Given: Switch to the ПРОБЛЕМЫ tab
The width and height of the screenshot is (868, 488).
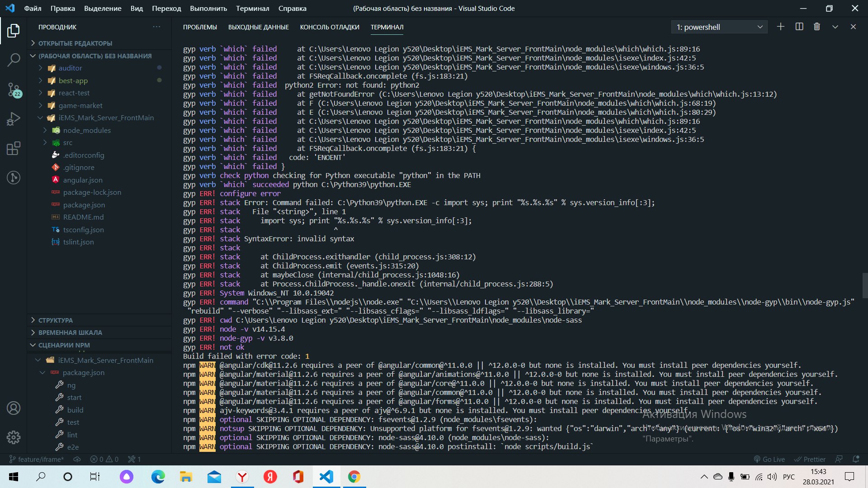Looking at the screenshot, I should (x=200, y=27).
